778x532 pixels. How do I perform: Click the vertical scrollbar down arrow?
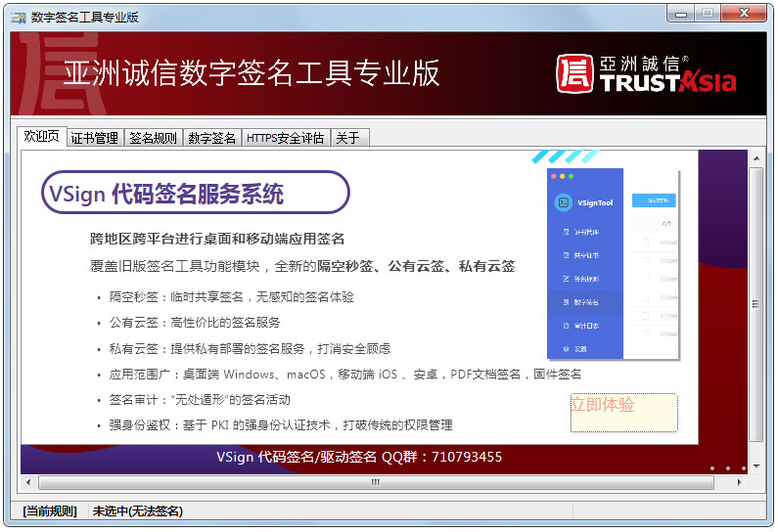click(756, 466)
